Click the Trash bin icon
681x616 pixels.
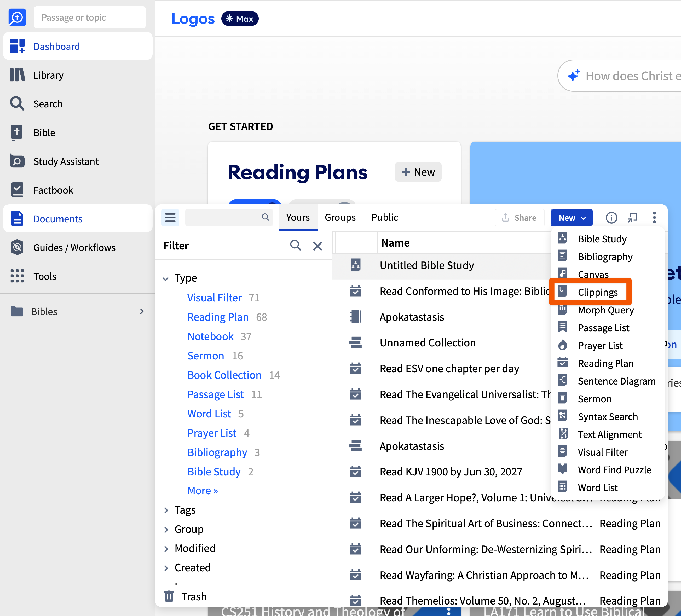[169, 596]
